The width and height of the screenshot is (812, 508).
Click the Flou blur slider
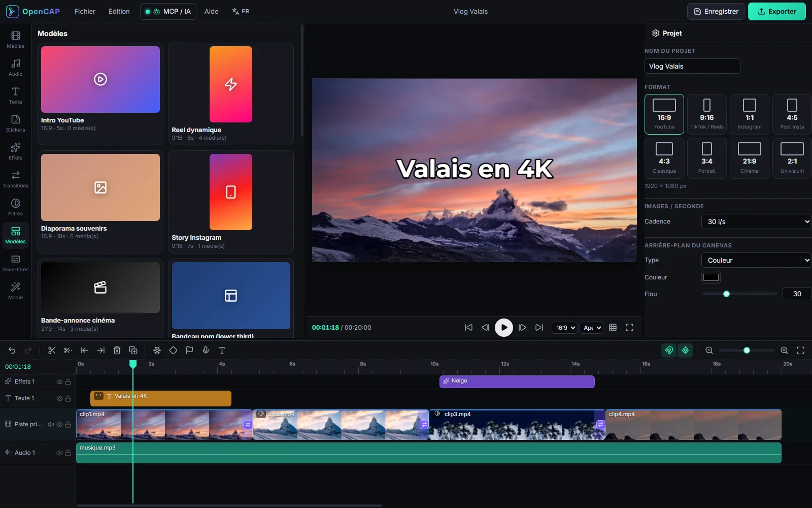[740, 294]
